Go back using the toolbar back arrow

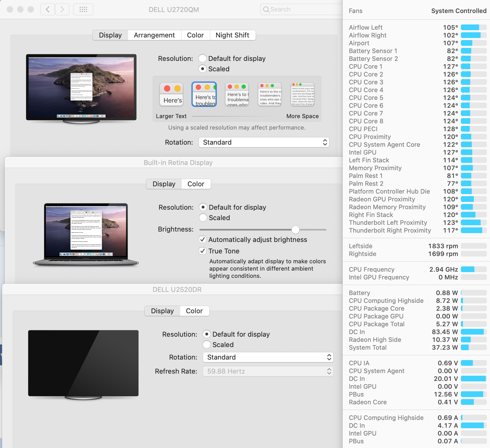tap(48, 10)
